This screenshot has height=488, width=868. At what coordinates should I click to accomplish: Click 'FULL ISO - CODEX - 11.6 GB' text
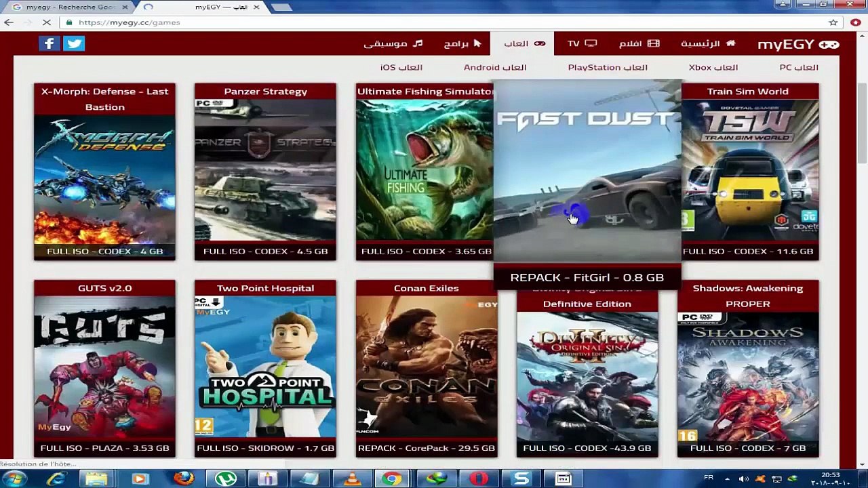pyautogui.click(x=748, y=251)
